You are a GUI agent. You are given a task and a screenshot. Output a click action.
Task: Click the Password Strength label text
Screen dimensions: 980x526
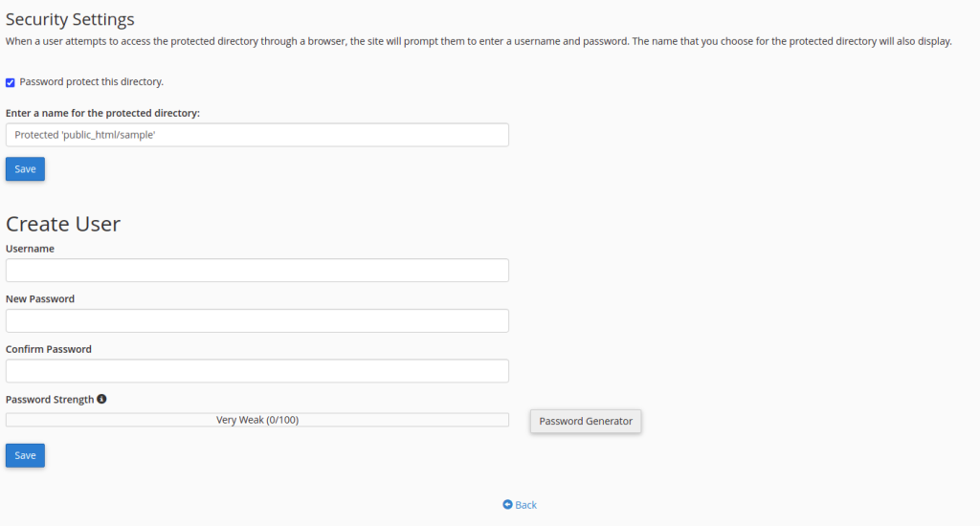point(50,400)
